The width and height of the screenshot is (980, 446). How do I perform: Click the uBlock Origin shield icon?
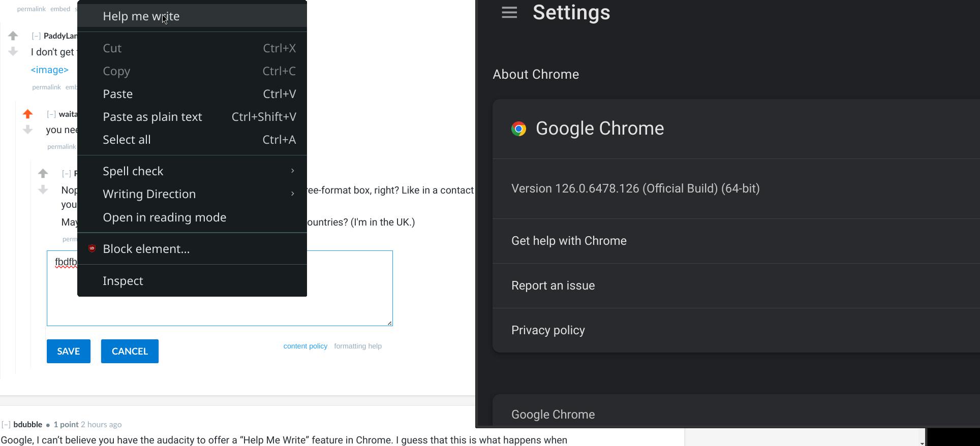tap(92, 248)
